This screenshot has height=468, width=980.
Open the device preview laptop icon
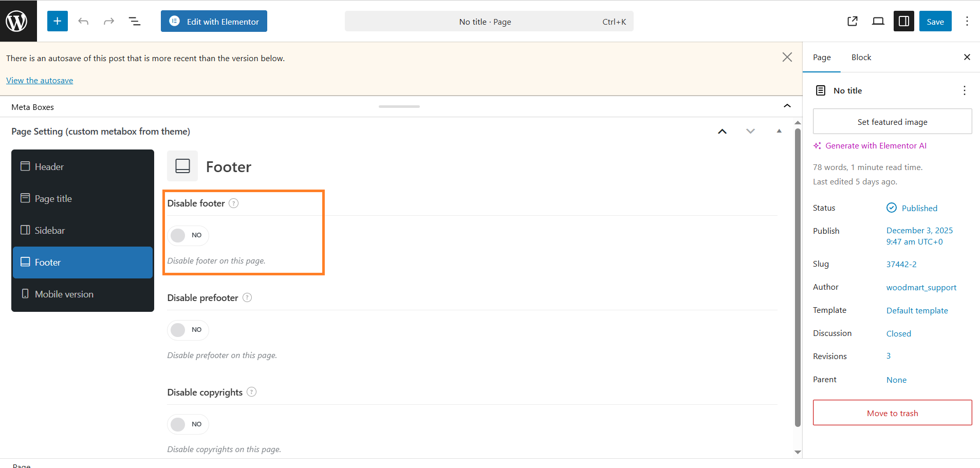878,21
